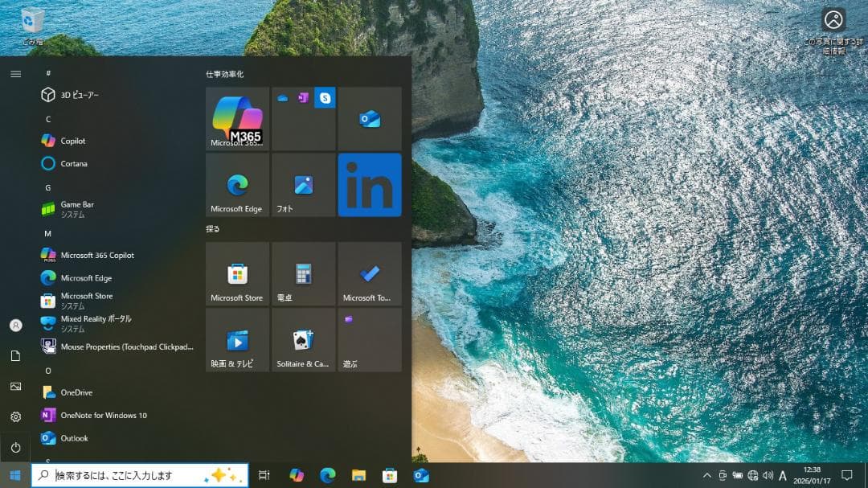
Task: Open the Solitaire & Casual Games tile
Action: pos(303,339)
